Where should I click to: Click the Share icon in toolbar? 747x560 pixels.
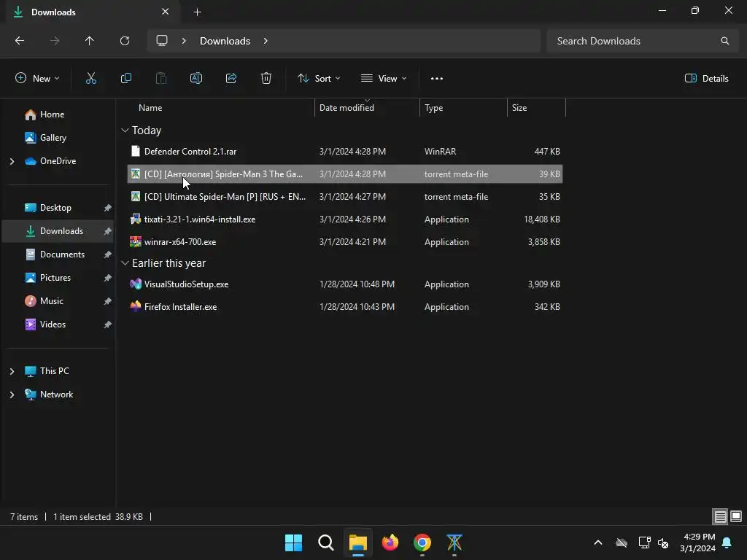(x=231, y=79)
